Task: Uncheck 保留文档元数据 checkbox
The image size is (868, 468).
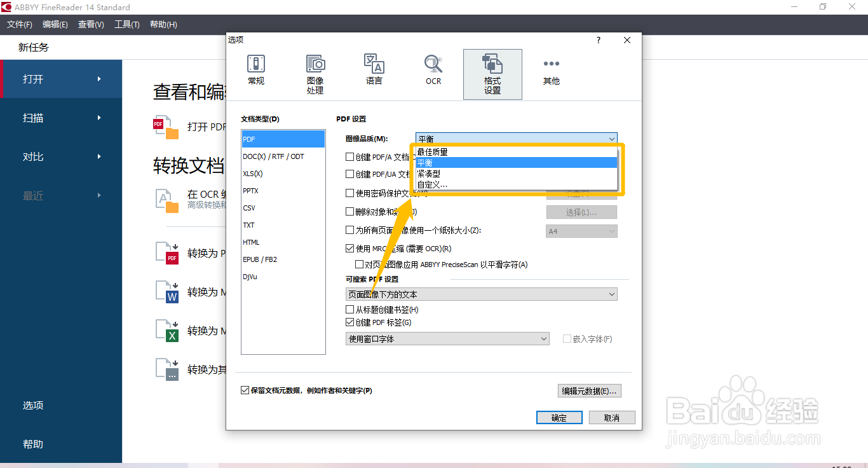Action: point(245,390)
